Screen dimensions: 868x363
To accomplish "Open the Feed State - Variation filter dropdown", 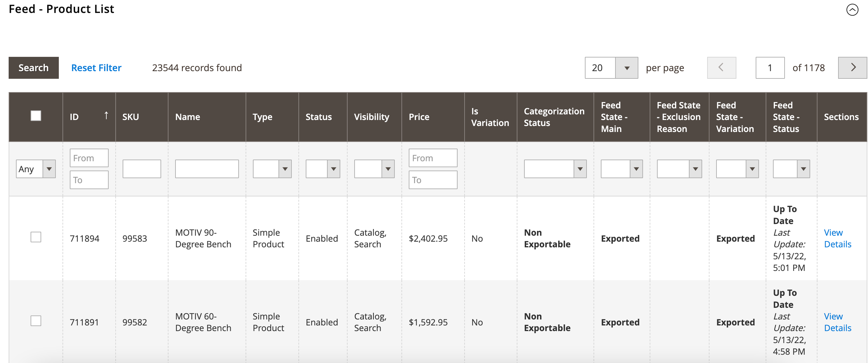I will click(737, 169).
